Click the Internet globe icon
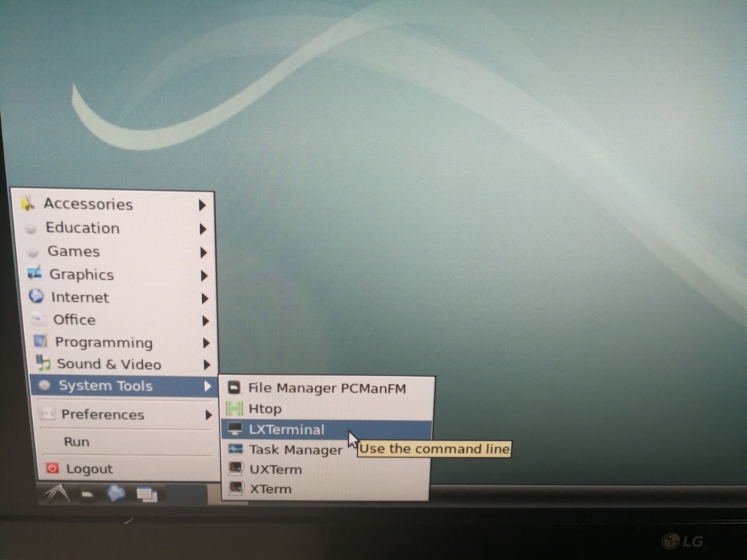Image resolution: width=747 pixels, height=560 pixels. [x=36, y=296]
